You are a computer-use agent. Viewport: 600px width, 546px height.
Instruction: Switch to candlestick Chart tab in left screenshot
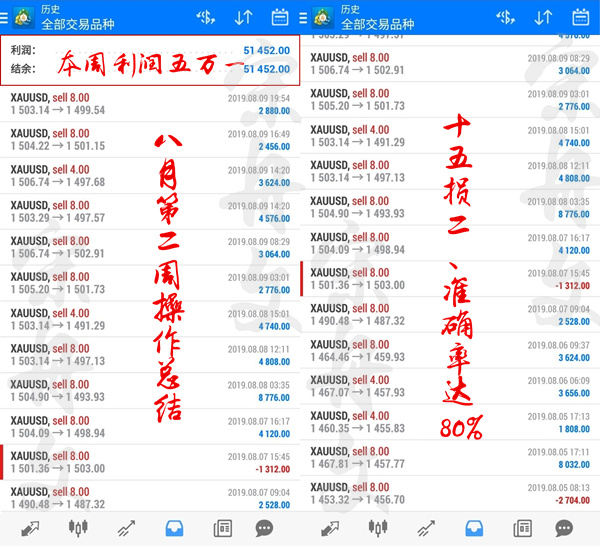(78, 528)
